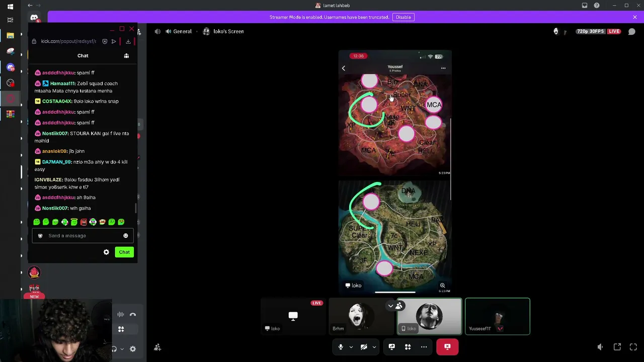The height and width of the screenshot is (362, 644).
Task: Show the voice channel chat bubble
Action: click(632, 31)
